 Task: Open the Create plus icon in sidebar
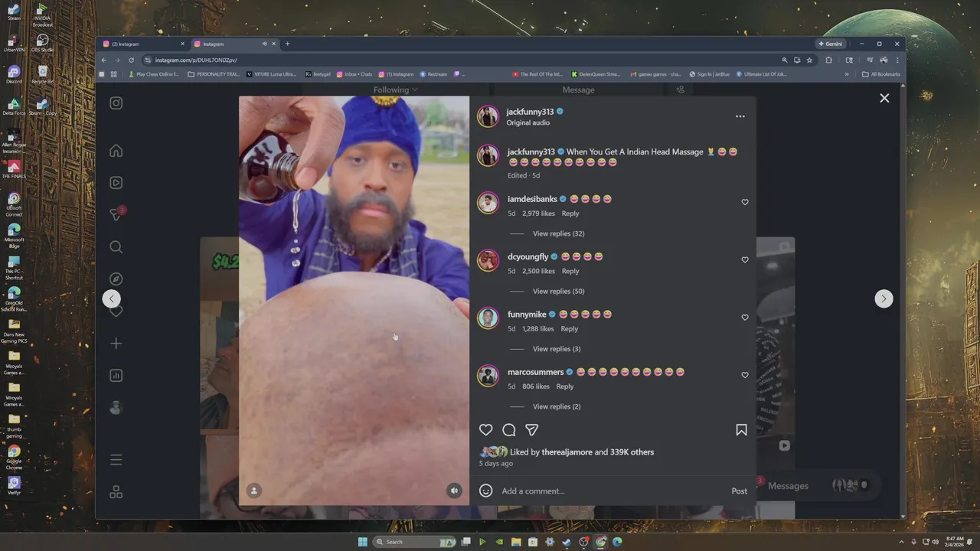coord(116,344)
